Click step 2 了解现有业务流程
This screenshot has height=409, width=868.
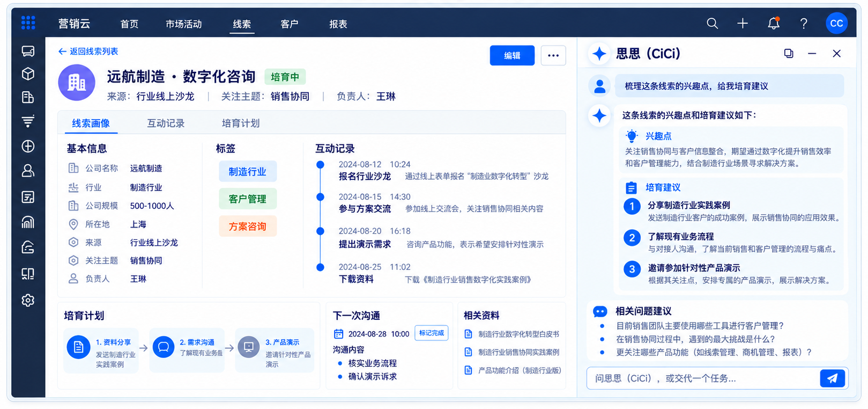point(681,237)
